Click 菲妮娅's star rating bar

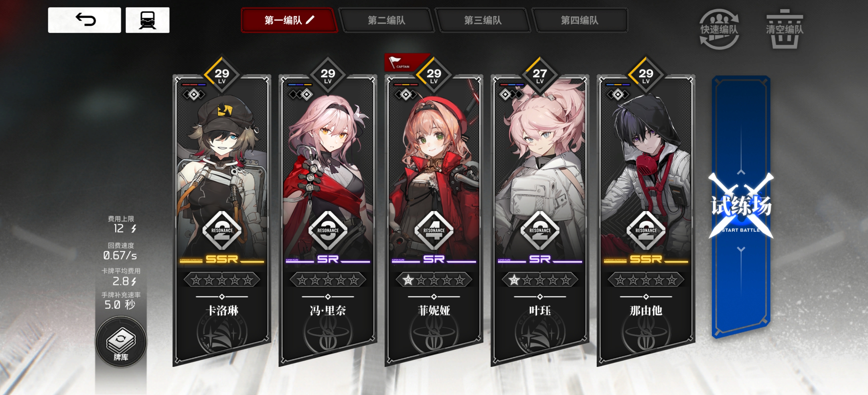[x=434, y=280]
